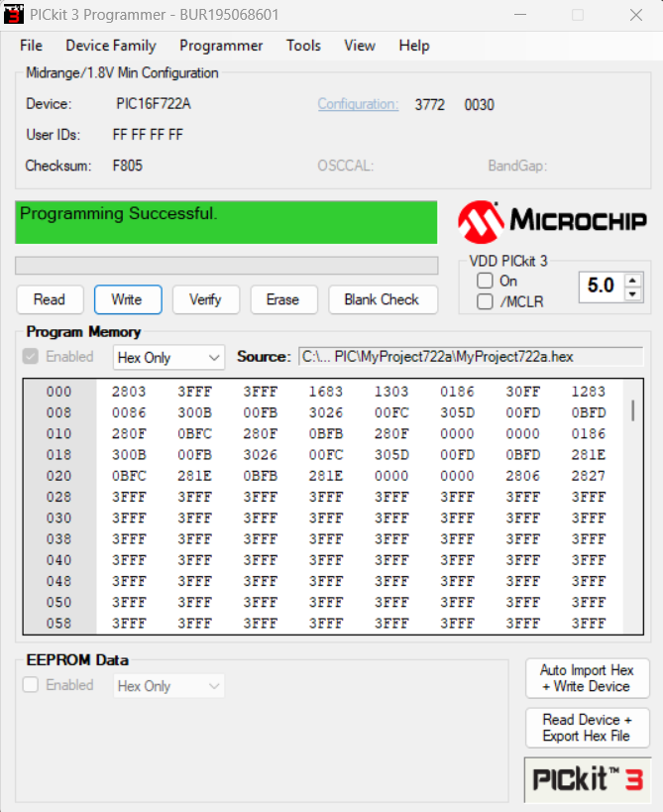Click the Write button
The width and height of the screenshot is (663, 812).
(128, 299)
